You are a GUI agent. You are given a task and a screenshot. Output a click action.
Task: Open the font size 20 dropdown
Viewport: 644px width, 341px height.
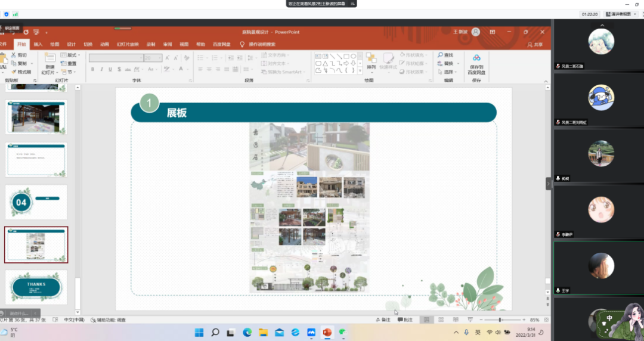pos(153,58)
